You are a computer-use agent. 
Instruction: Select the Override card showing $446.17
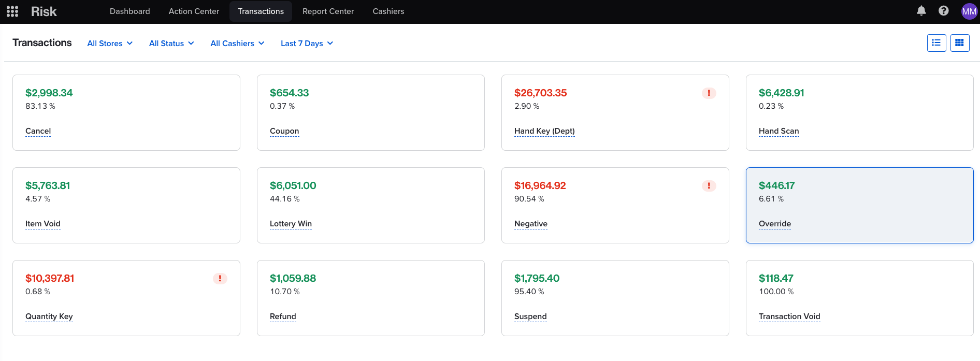pyautogui.click(x=859, y=205)
